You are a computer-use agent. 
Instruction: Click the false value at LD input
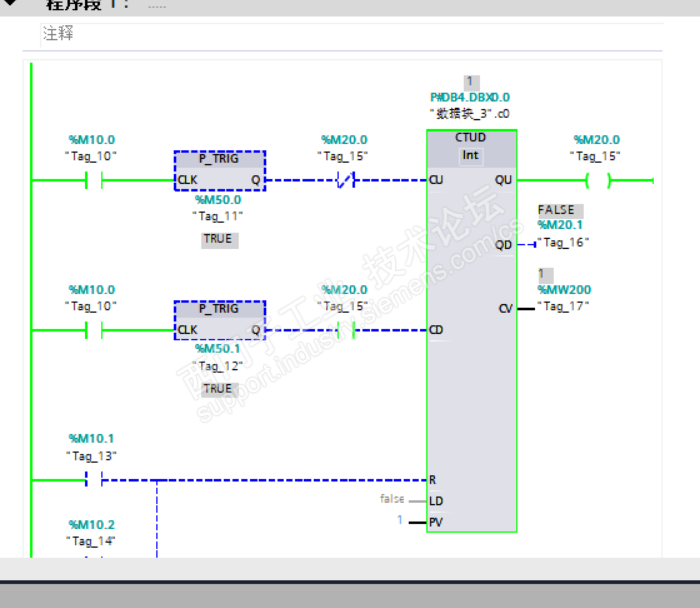[392, 499]
